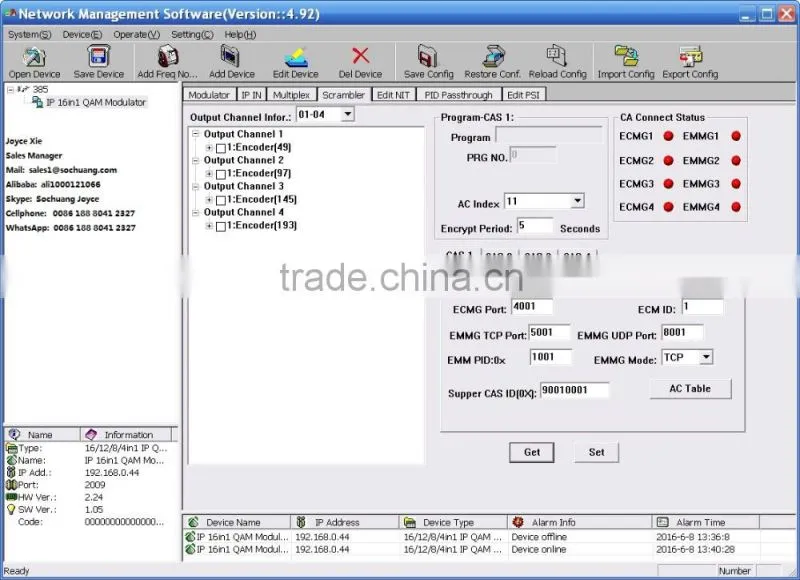This screenshot has width=800, height=580.
Task: Select the Device online alarm row text
Action: pyautogui.click(x=539, y=549)
